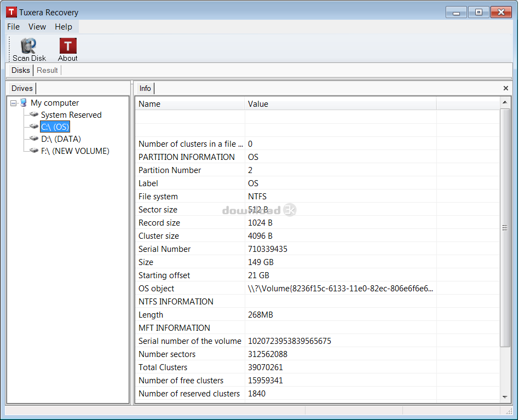
Task: Click the '149 GB' size value
Action: 261,262
